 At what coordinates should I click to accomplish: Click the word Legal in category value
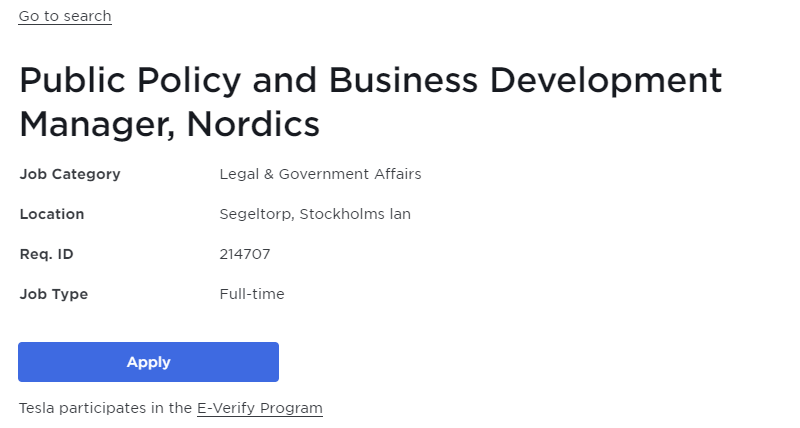pos(238,174)
